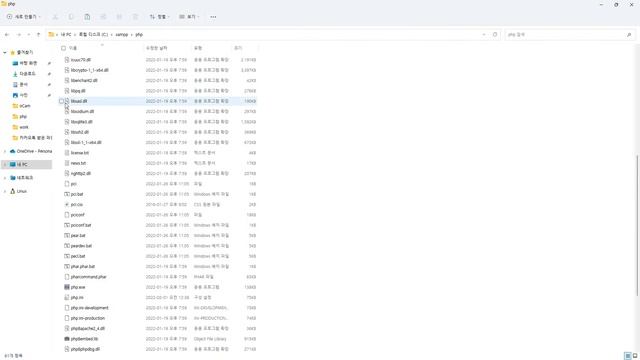Viewport: 640px width, 360px height.
Task: Click the Cut toolbar icon
Action: click(x=55, y=17)
